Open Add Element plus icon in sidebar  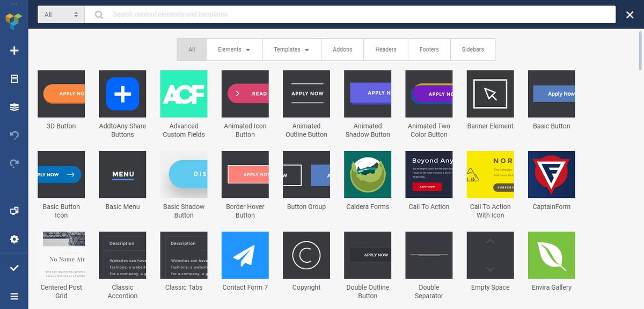(14, 51)
